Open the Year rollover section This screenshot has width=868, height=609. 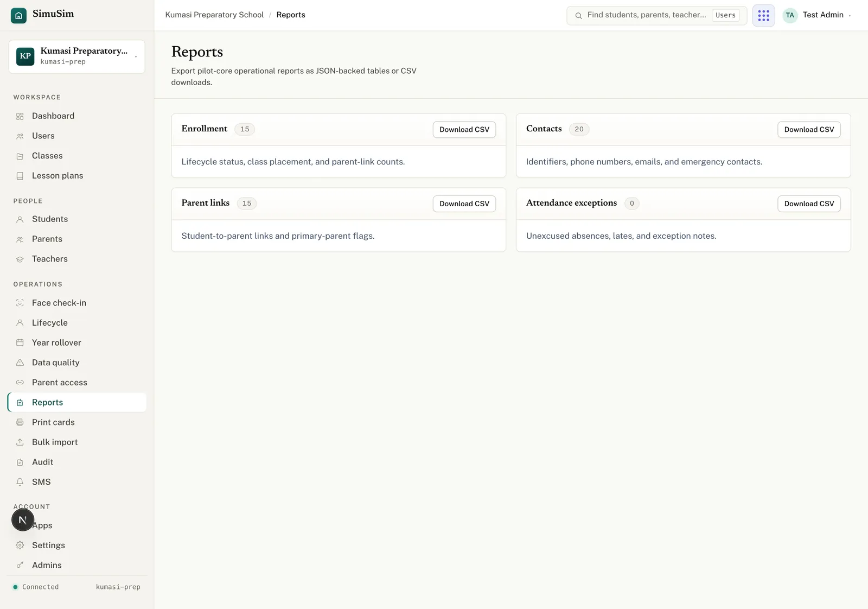76,342
